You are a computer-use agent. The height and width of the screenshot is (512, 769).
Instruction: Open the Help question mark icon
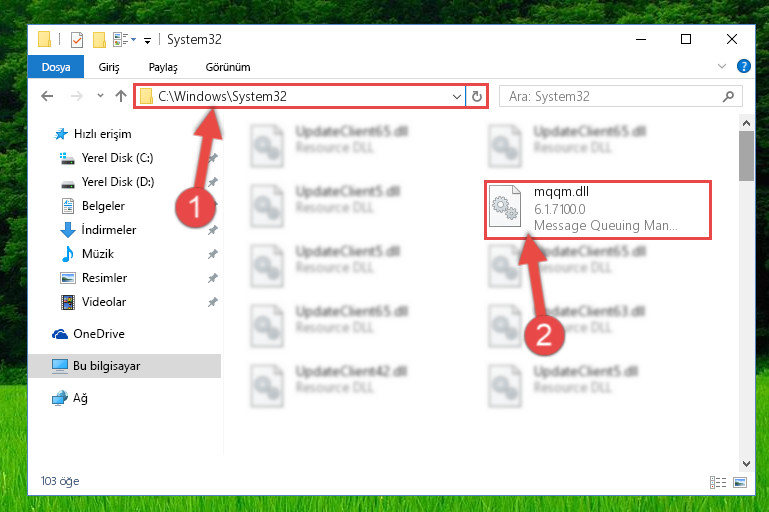tap(743, 66)
